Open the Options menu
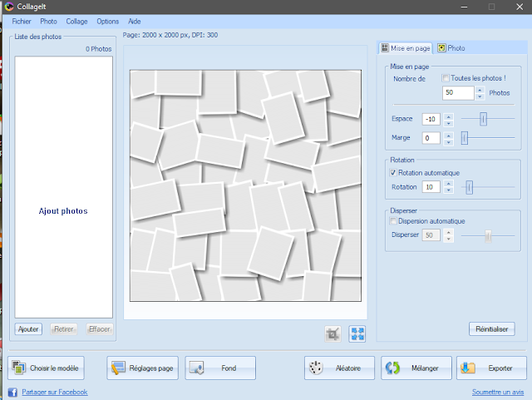Screen dimensions: 532x400 click(108, 22)
